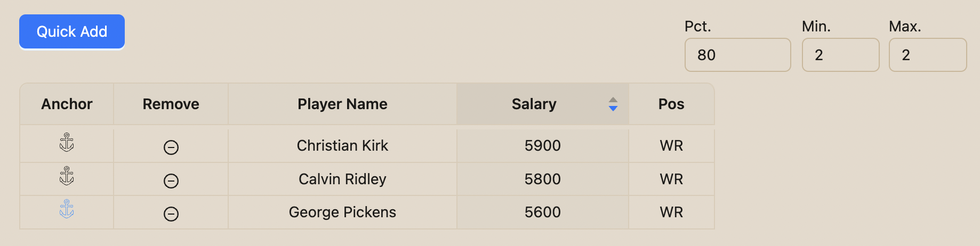Select the George Pickens name cell
The image size is (980, 246).
(342, 212)
